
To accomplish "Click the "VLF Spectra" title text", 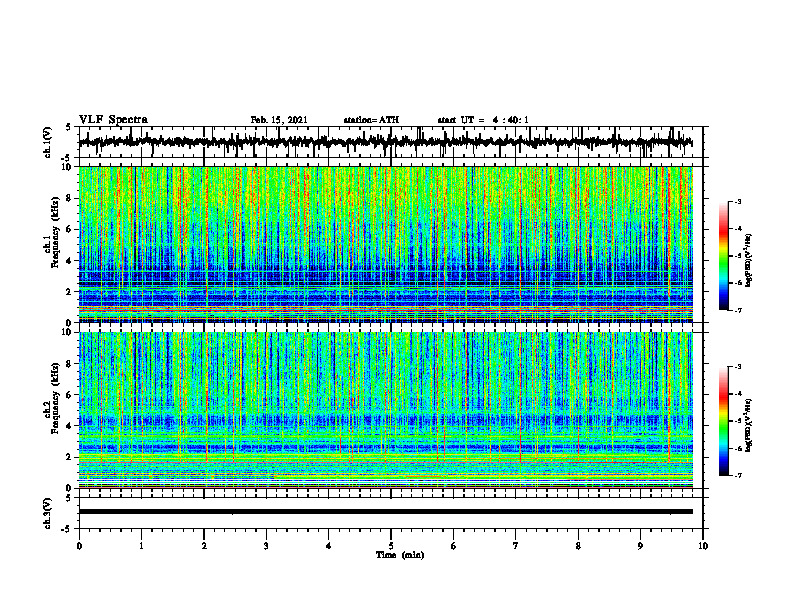I will tap(113, 120).
